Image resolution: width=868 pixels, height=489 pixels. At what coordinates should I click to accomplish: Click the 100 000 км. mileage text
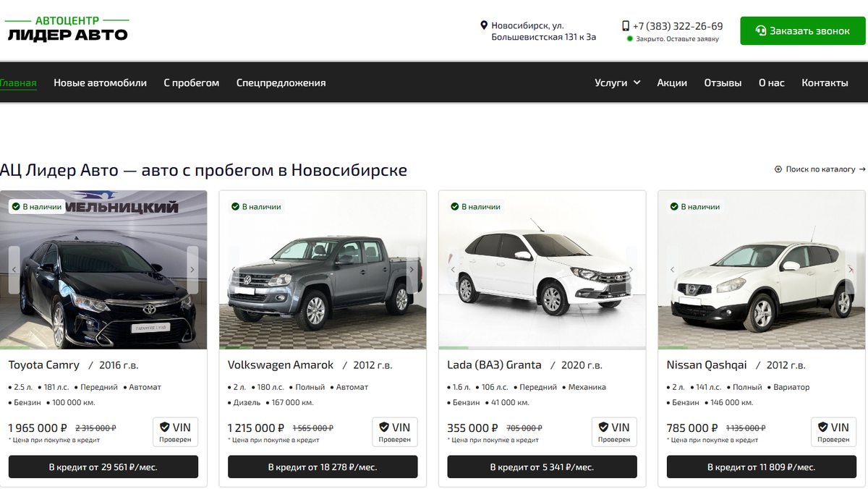[x=74, y=402]
